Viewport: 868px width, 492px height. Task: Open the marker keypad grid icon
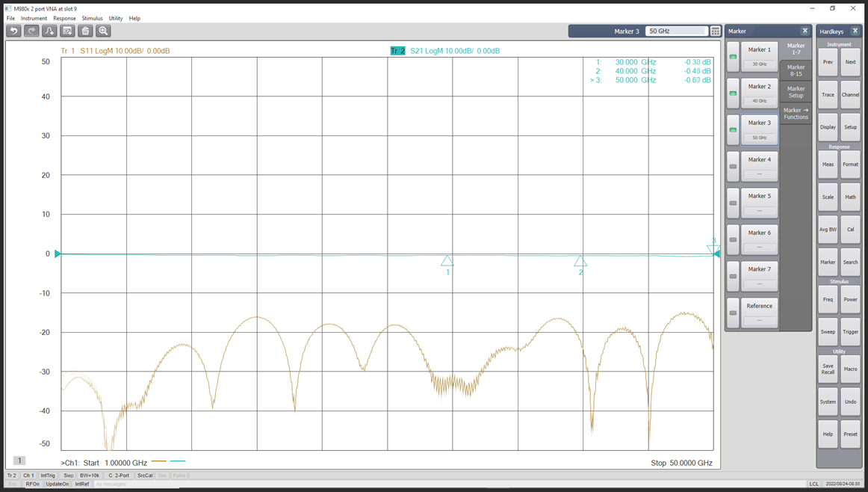pos(715,31)
